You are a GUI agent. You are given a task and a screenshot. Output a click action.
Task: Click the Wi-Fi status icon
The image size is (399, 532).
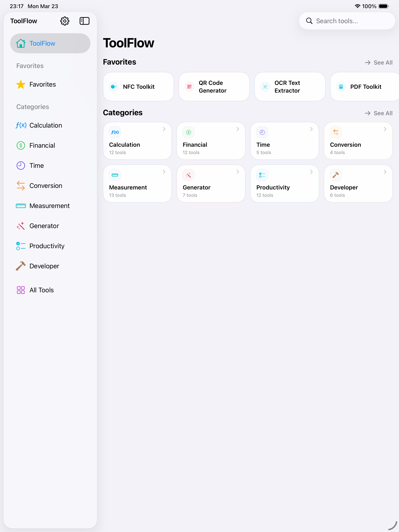[x=357, y=6]
